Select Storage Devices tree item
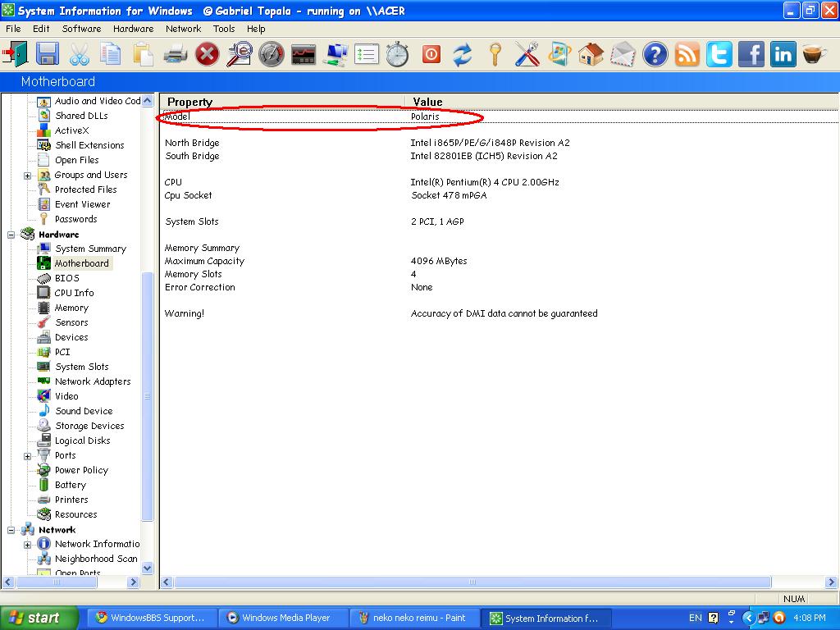Image resolution: width=840 pixels, height=630 pixels. click(89, 426)
